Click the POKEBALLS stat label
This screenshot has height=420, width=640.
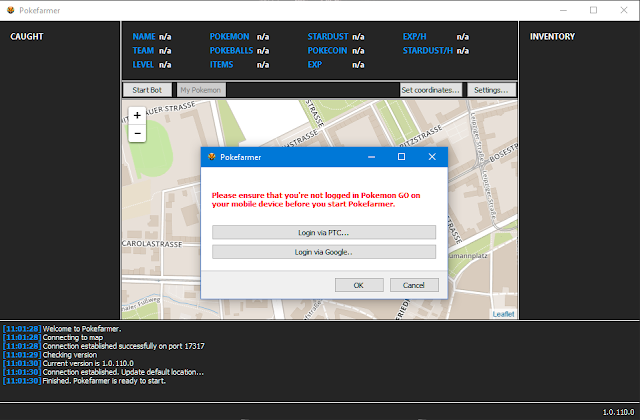click(x=231, y=51)
